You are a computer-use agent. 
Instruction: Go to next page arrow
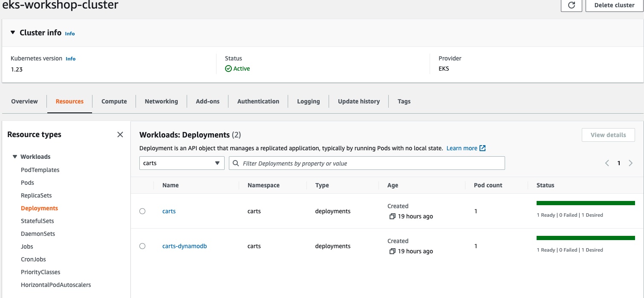[x=631, y=163]
